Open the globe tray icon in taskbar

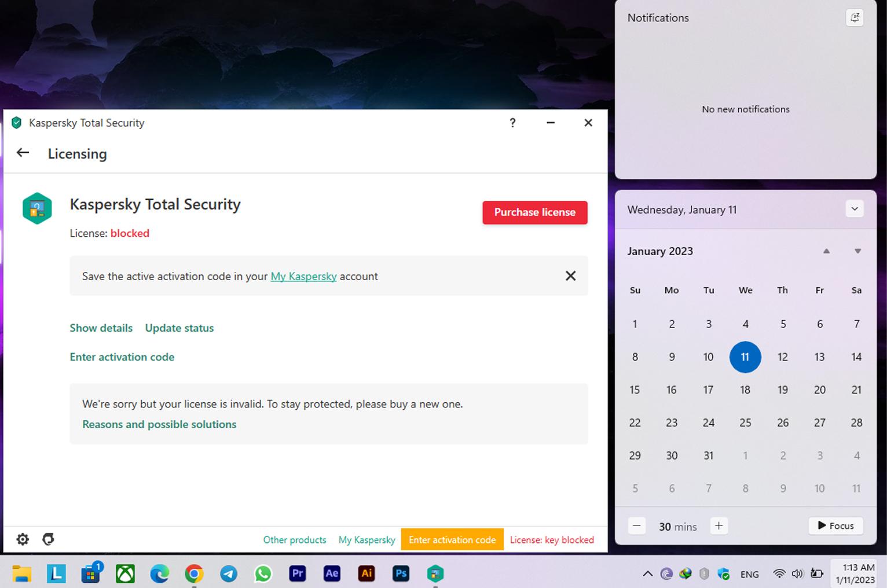pos(686,574)
